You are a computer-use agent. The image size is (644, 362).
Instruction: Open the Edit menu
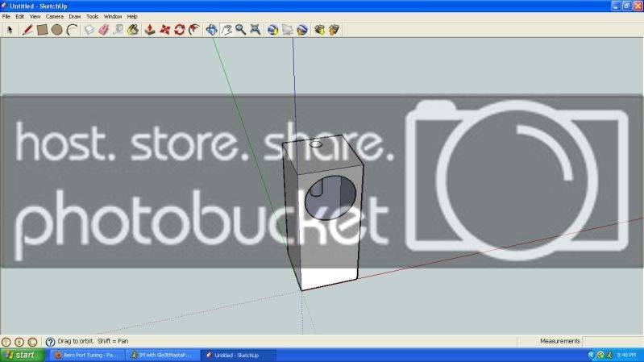tap(19, 16)
